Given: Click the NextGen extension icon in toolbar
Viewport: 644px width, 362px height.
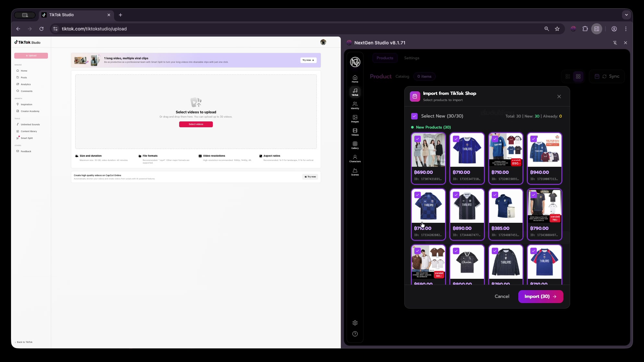Looking at the screenshot, I should (x=573, y=29).
